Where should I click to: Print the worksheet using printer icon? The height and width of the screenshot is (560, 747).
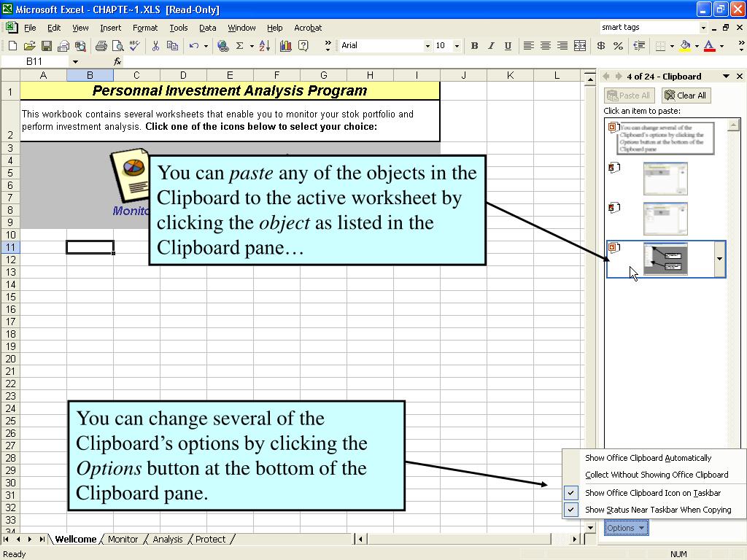pos(101,46)
